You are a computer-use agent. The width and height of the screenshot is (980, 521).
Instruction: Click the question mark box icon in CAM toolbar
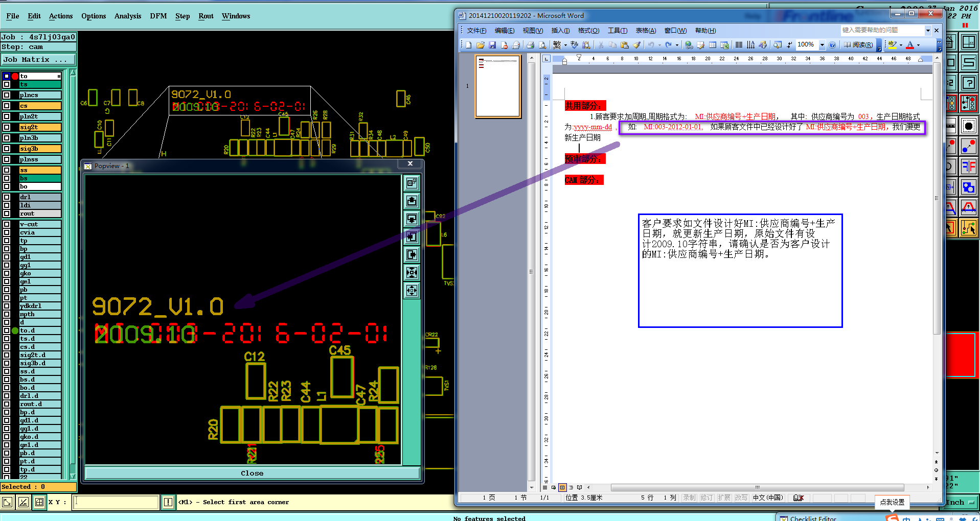(968, 83)
